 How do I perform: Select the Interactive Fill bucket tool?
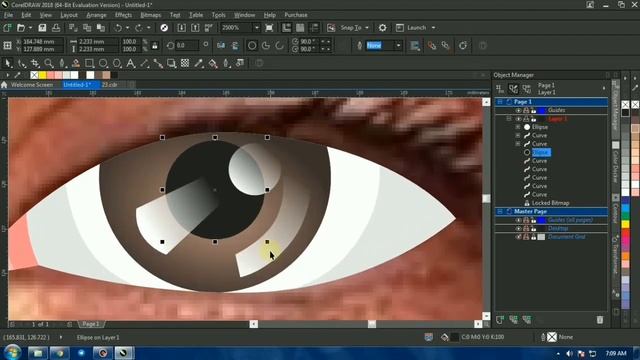[x=213, y=63]
